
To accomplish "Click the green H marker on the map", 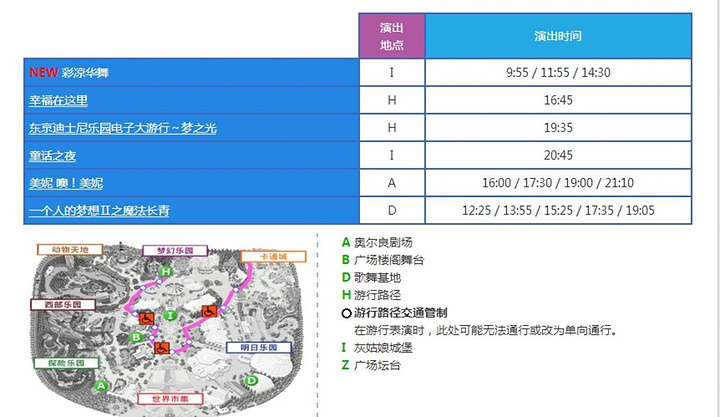I will click(x=166, y=271).
